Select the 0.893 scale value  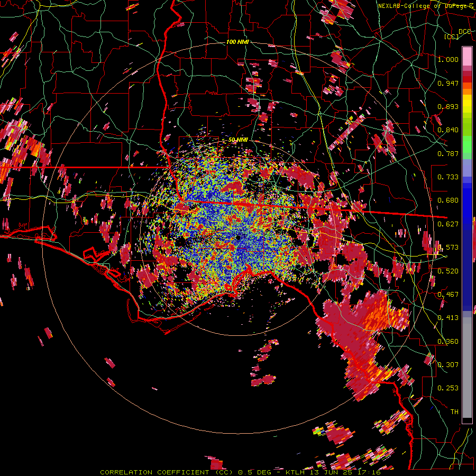[448, 106]
